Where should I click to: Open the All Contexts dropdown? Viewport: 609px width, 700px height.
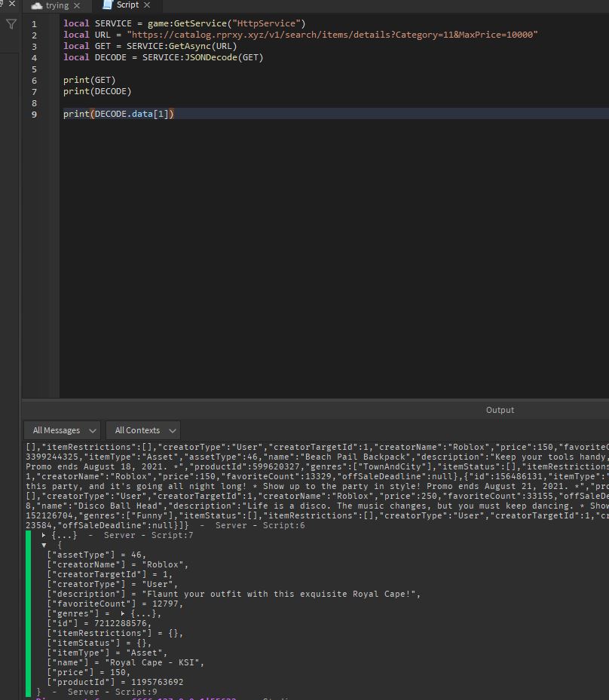coord(143,430)
